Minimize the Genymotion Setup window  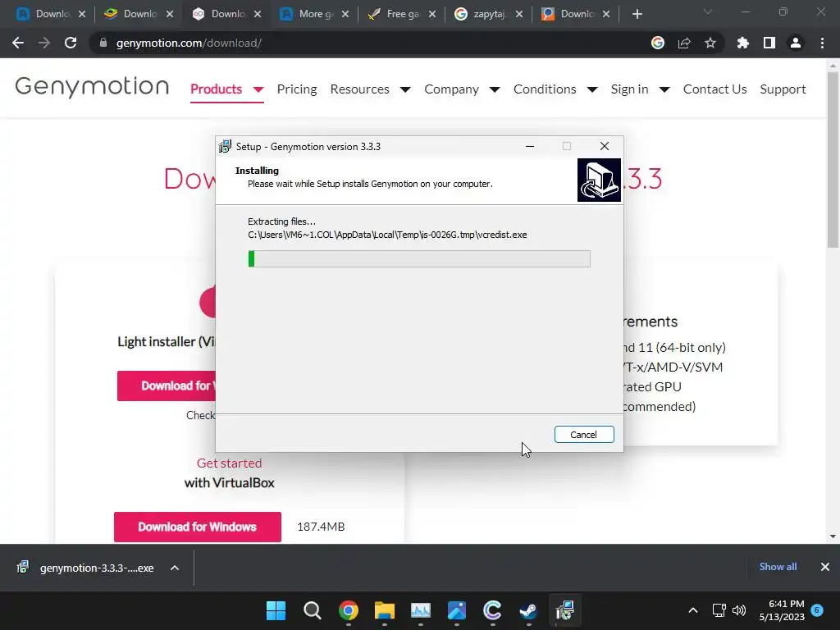pos(530,146)
